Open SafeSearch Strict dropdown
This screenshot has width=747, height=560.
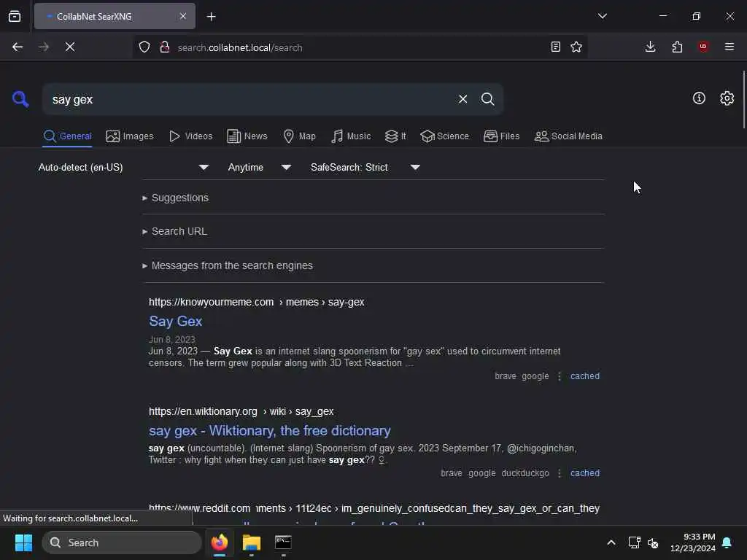(365, 167)
